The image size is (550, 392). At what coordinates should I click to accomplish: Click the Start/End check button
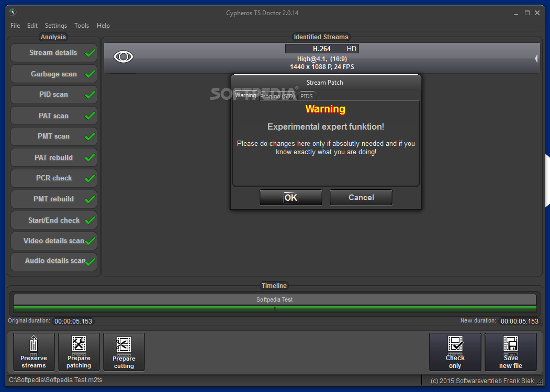tap(54, 220)
